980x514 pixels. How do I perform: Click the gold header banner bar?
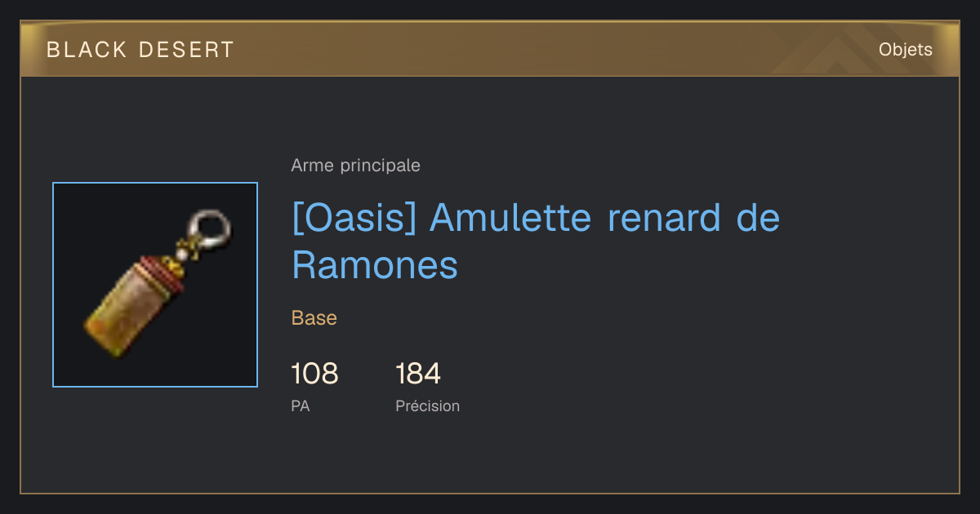coord(490,50)
